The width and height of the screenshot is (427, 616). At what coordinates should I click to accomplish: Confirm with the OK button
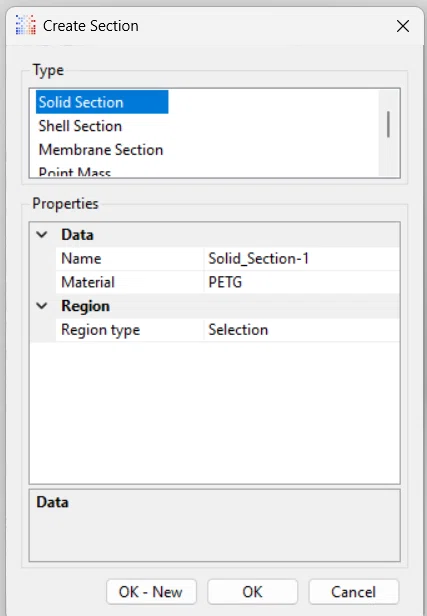click(x=252, y=592)
